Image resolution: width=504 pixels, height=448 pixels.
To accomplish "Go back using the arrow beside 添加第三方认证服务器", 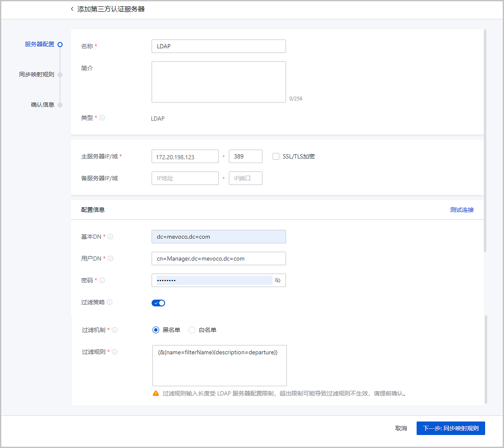I will 72,9.
